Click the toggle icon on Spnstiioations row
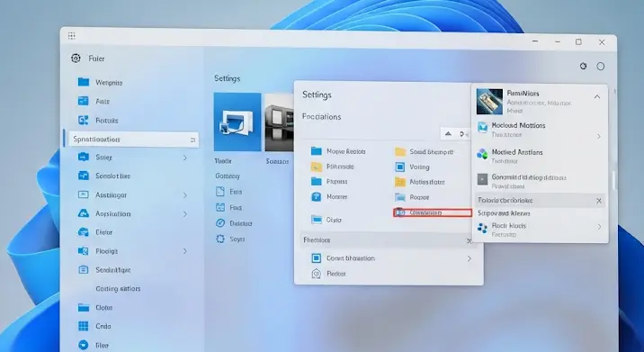Viewport: 644px width, 352px height. 192,140
